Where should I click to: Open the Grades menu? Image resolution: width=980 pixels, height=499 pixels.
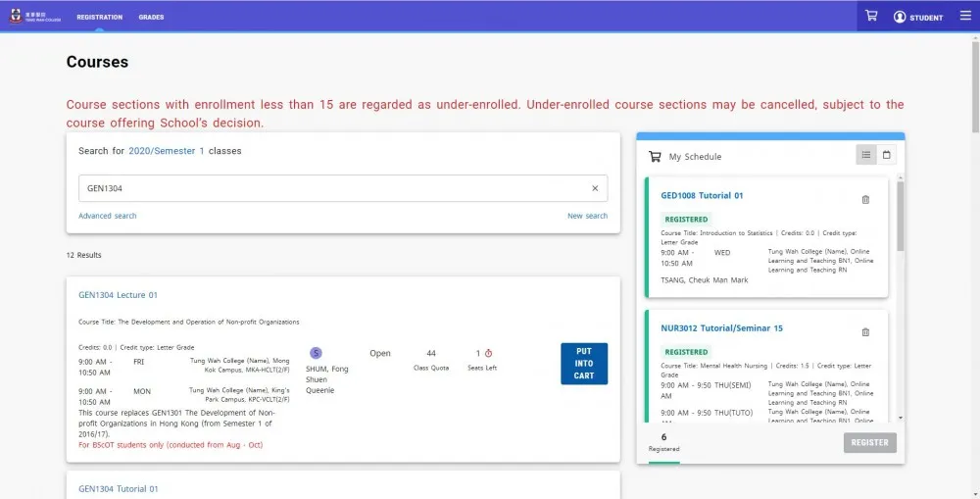click(151, 18)
